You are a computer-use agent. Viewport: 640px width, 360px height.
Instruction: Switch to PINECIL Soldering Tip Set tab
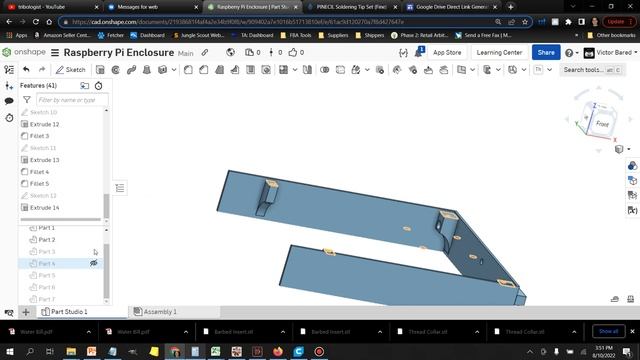tap(351, 7)
